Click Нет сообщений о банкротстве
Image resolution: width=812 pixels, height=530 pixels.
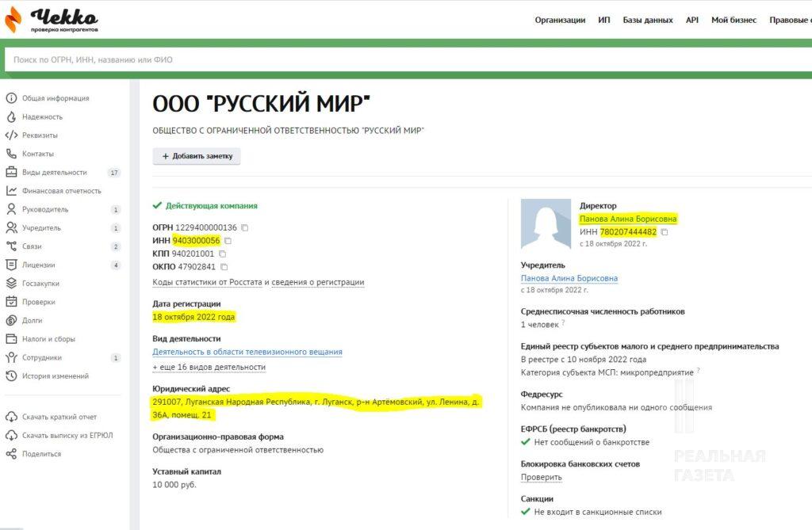coord(585,442)
